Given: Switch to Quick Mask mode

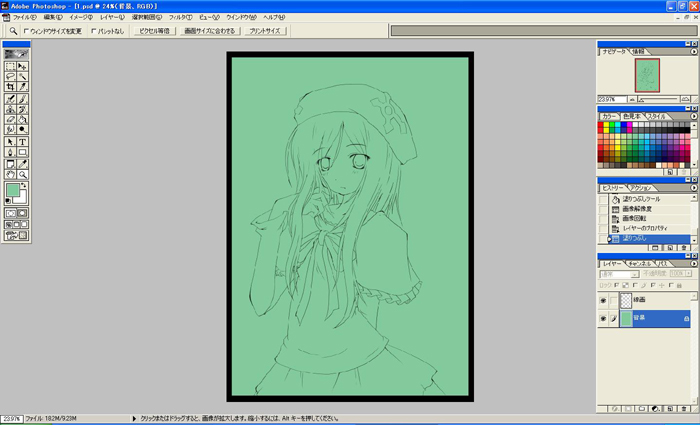Looking at the screenshot, I should point(22,213).
